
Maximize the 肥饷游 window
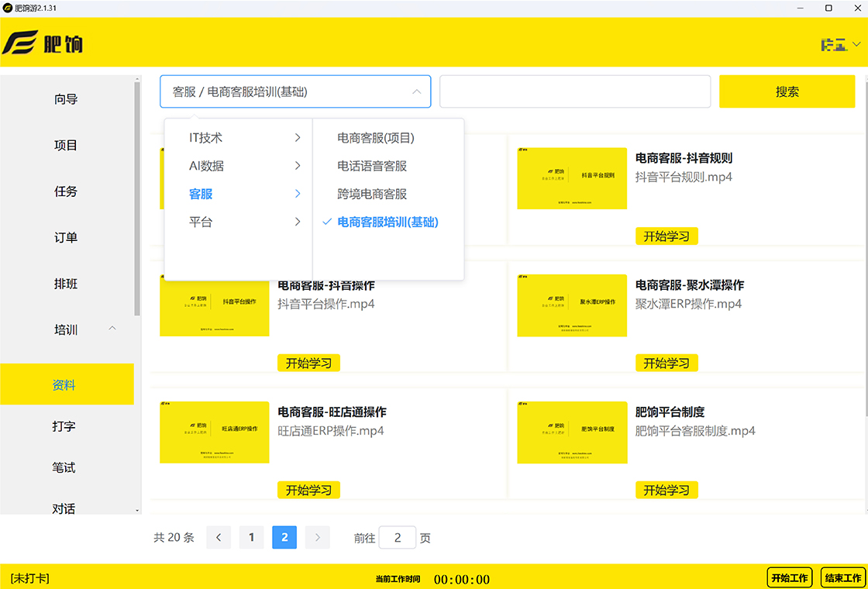coord(828,8)
